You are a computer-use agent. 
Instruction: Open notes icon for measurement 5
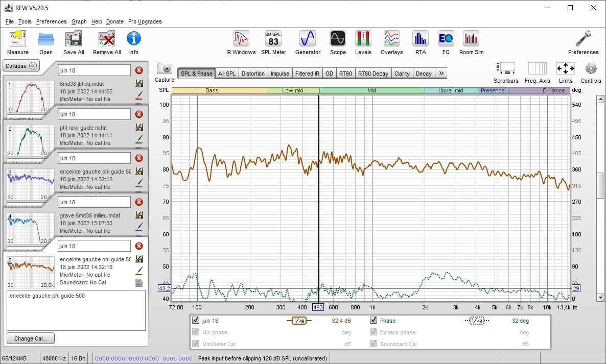point(139,283)
